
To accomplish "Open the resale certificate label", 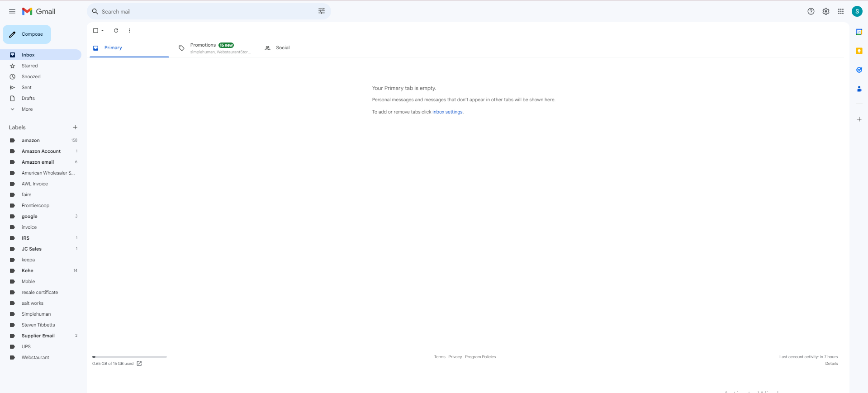I will tap(41, 292).
